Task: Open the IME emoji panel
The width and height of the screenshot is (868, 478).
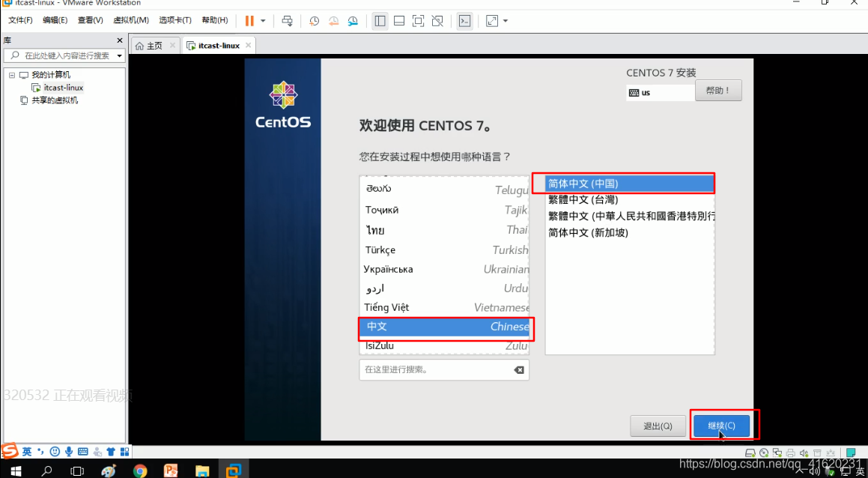Action: tap(55, 452)
